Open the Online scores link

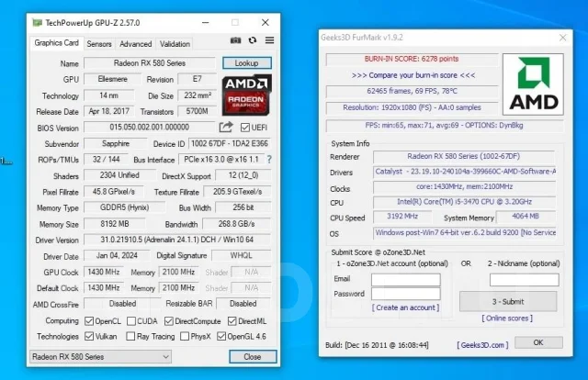coord(507,319)
